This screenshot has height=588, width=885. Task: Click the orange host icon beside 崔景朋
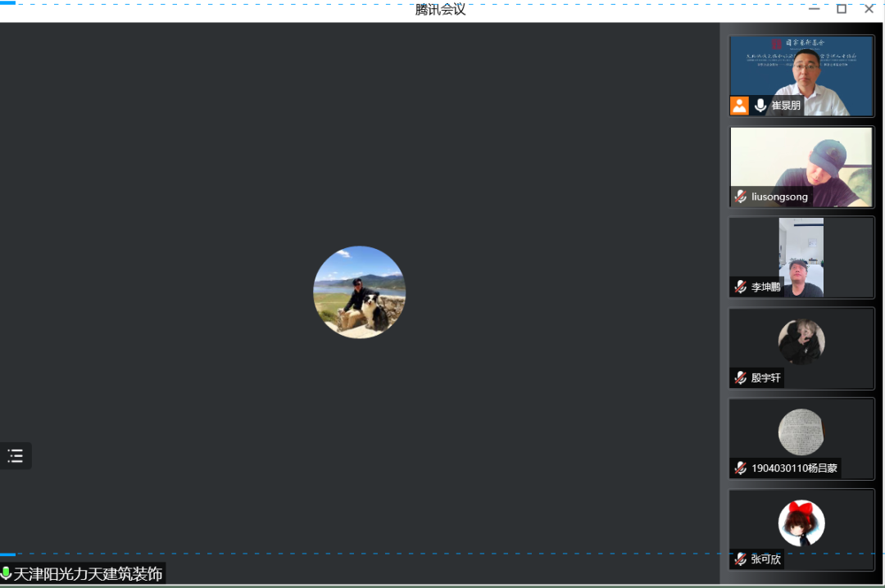click(739, 106)
